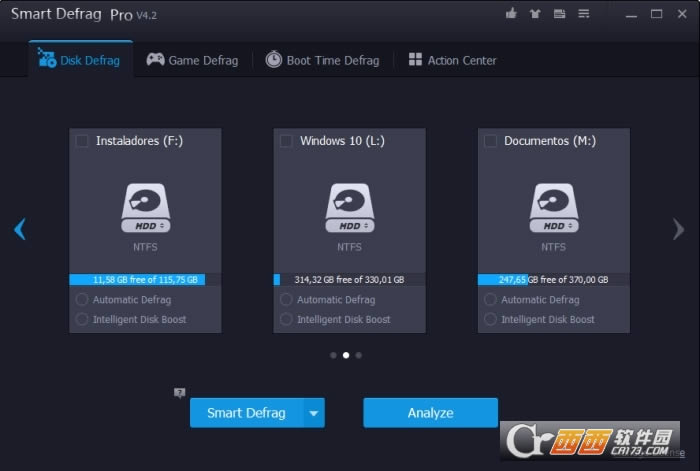Screen dimensions: 700x471
Task: Click the Documentos (M:) drive title
Action: coord(550,141)
